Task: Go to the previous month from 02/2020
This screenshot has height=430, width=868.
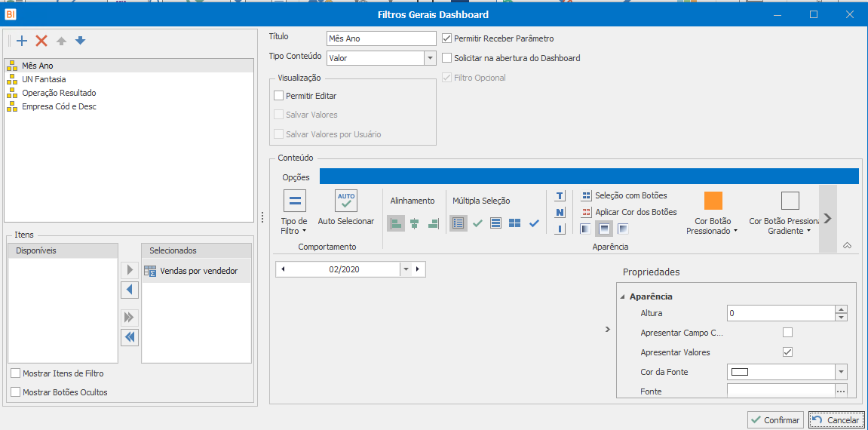Action: pos(283,269)
